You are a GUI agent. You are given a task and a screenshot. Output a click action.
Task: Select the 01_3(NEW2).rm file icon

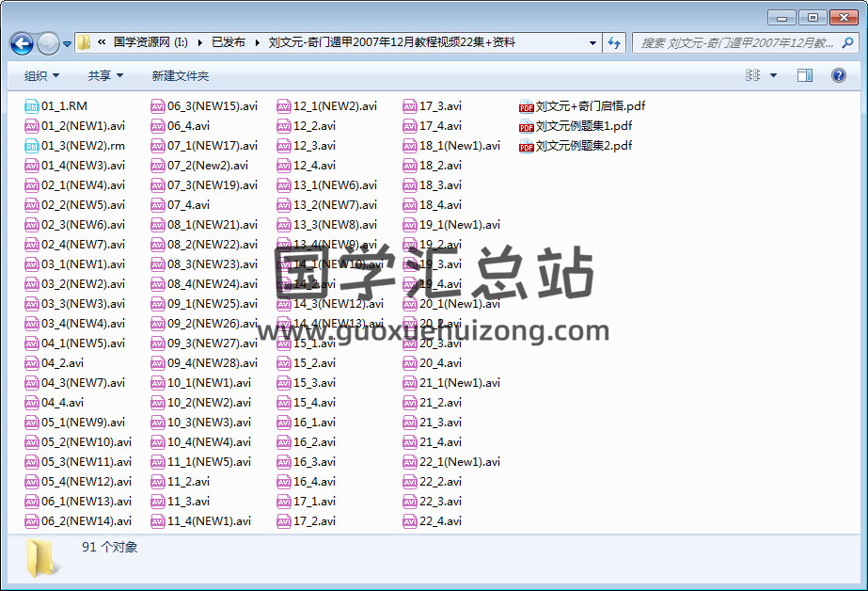32,146
